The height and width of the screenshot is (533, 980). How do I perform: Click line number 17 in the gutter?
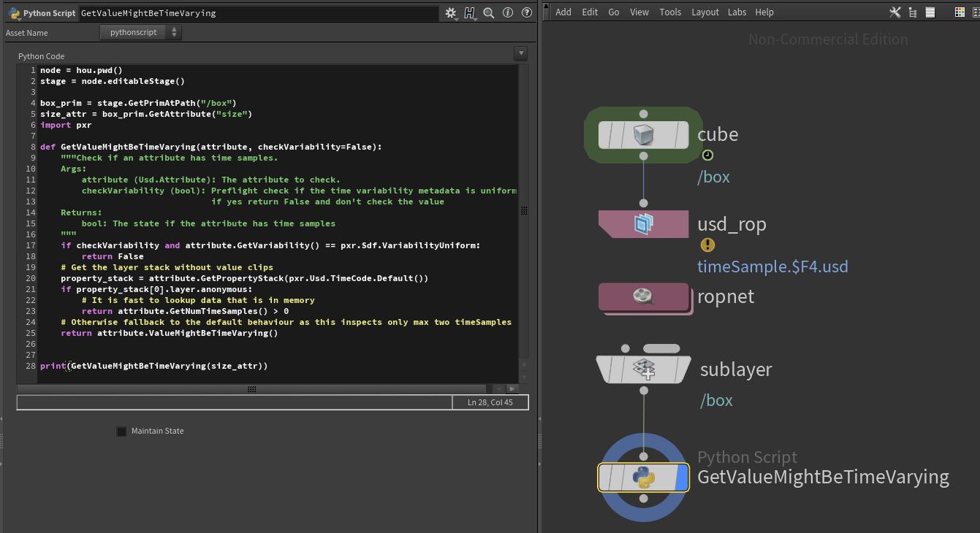(30, 245)
